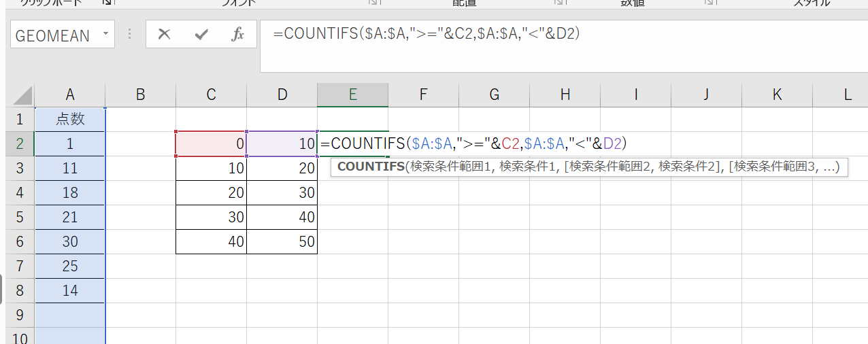Select row 2 header
The width and height of the screenshot is (868, 344).
click(x=19, y=144)
